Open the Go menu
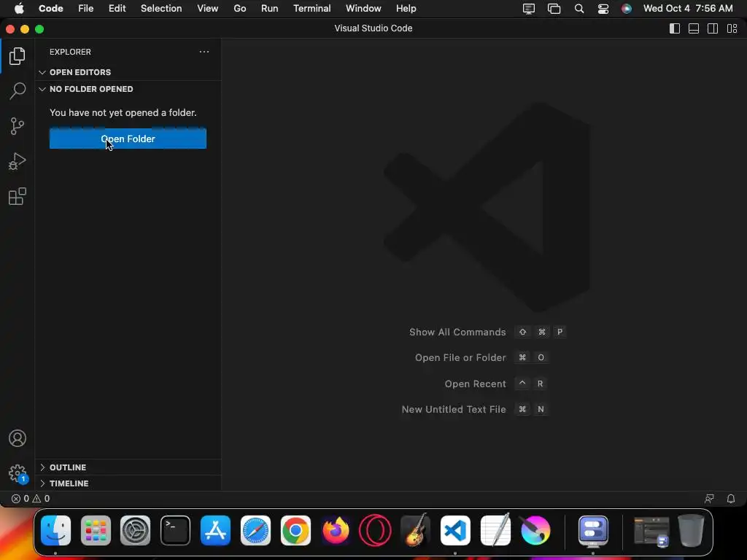The image size is (747, 560). click(x=239, y=9)
